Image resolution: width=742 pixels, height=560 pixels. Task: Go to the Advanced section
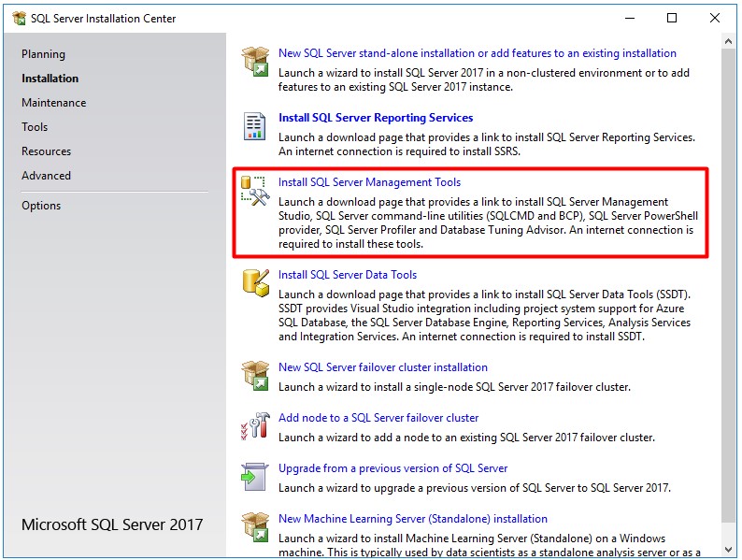tap(46, 176)
